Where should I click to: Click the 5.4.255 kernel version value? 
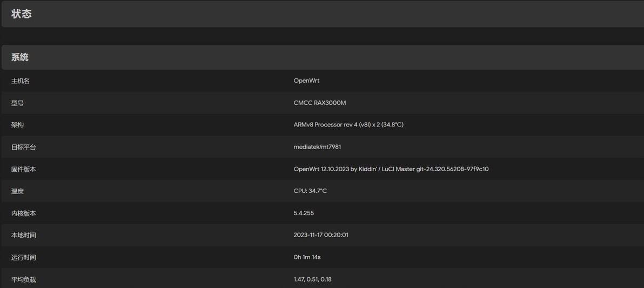point(304,213)
